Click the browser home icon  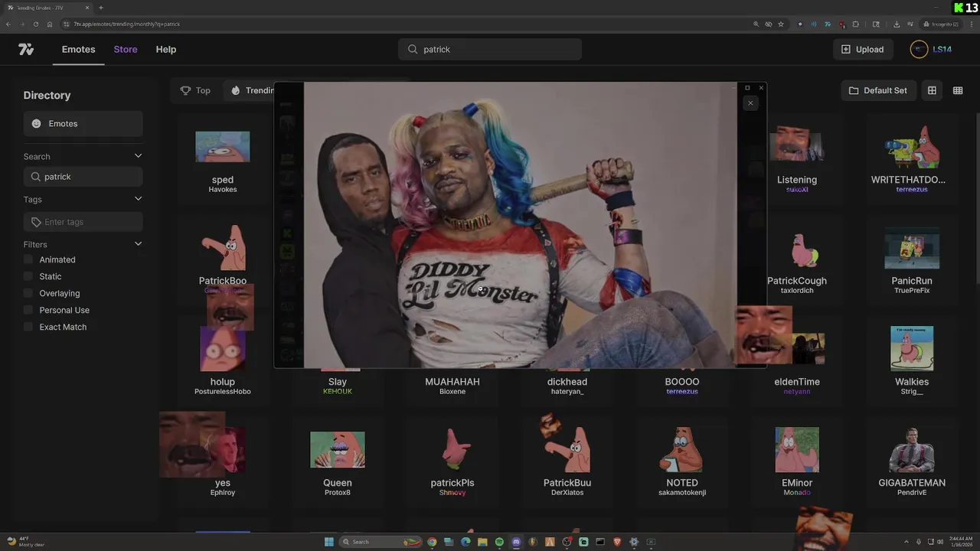point(50,24)
